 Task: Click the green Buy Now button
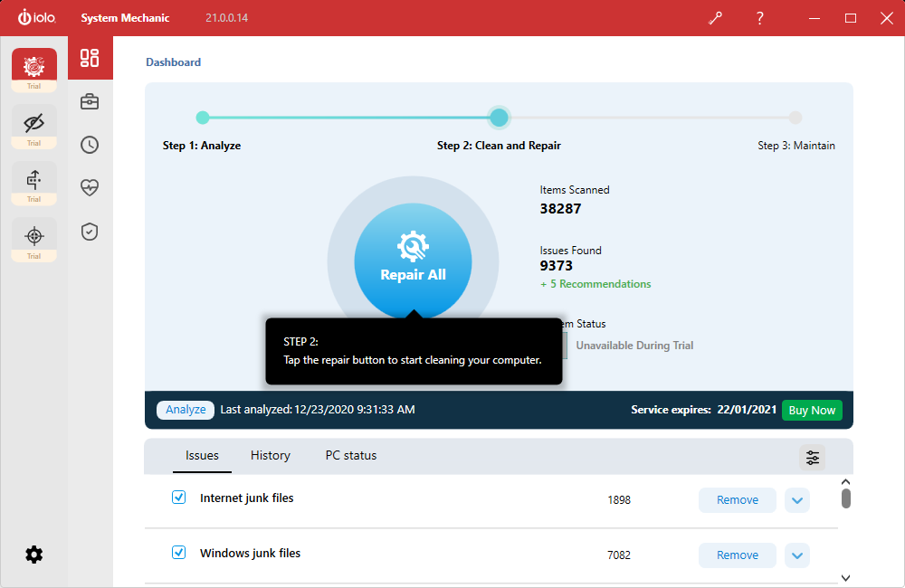(812, 410)
